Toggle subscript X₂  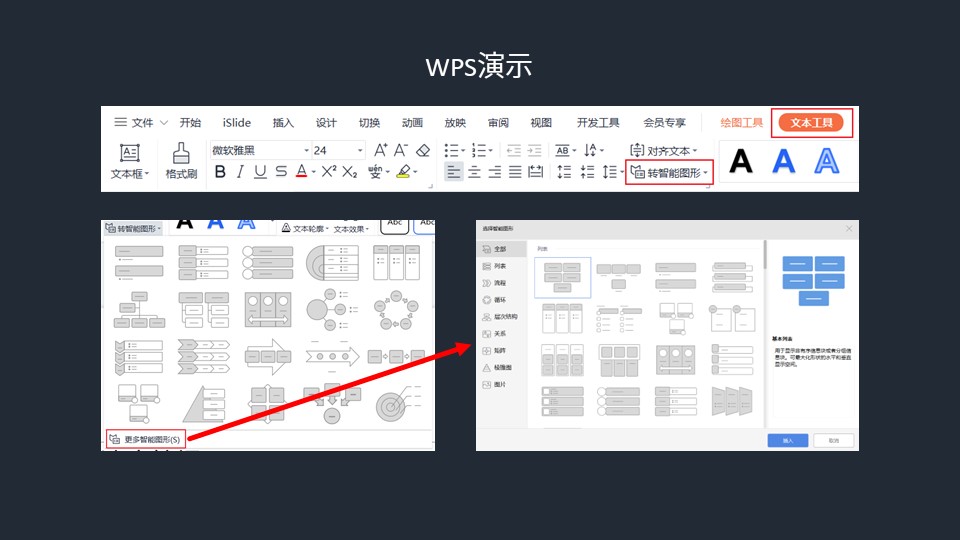[x=350, y=172]
